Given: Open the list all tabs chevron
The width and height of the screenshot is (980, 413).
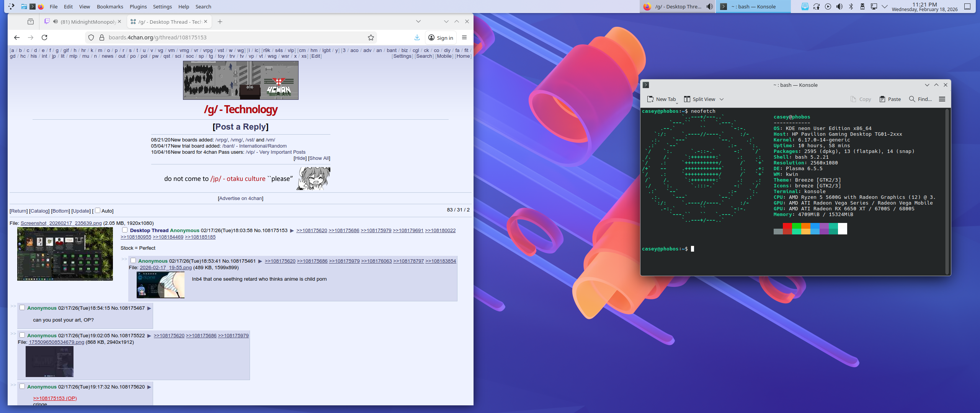Looking at the screenshot, I should click(418, 21).
